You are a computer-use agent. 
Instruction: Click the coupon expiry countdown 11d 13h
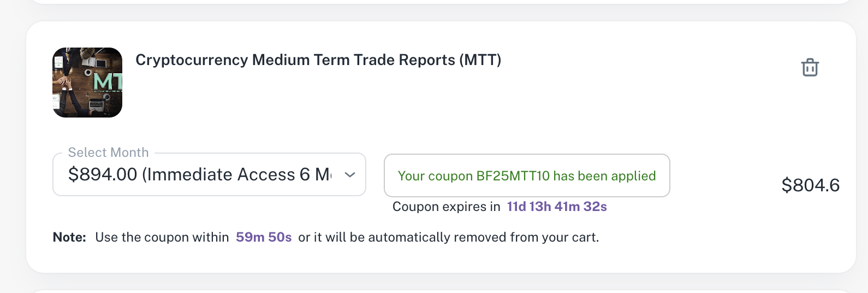(557, 207)
